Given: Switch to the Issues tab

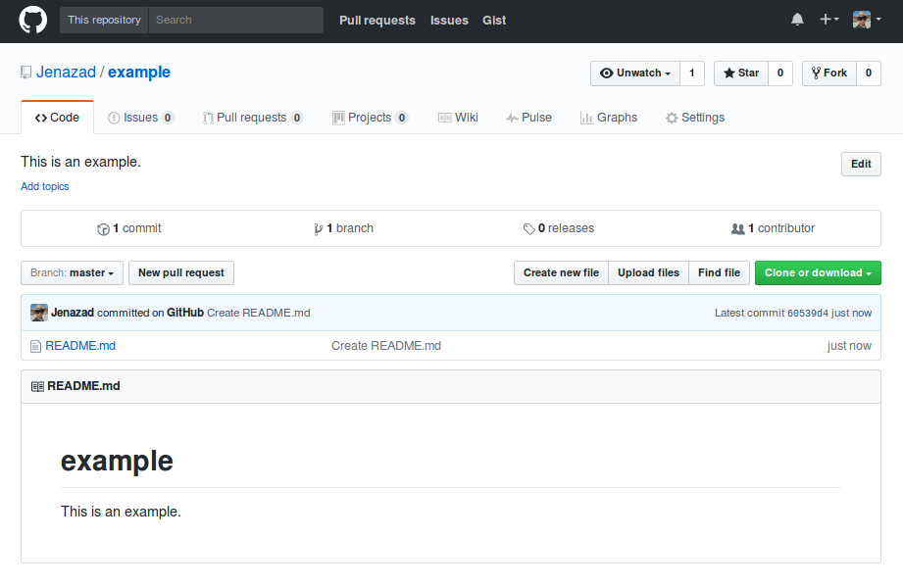Looking at the screenshot, I should click(x=140, y=118).
